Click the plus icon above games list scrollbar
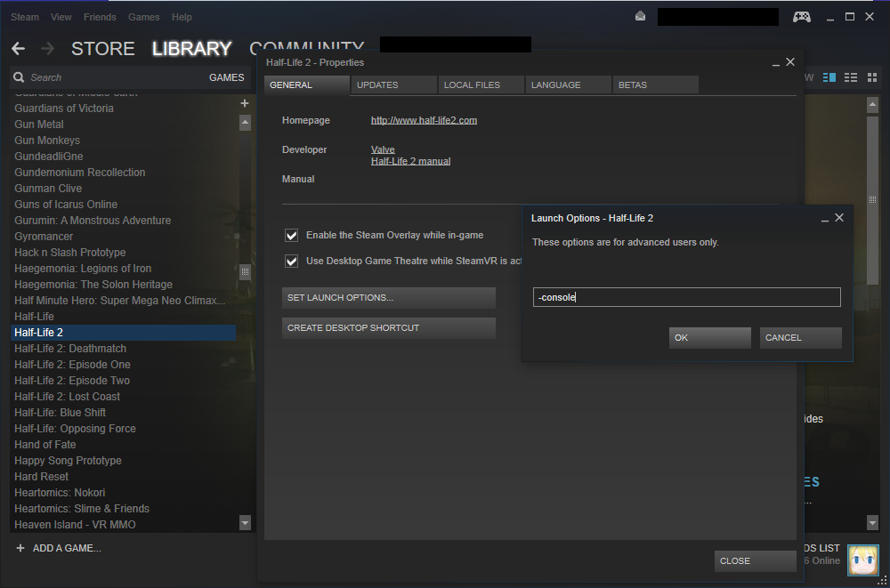Screen dimensions: 890x588 pos(245,103)
